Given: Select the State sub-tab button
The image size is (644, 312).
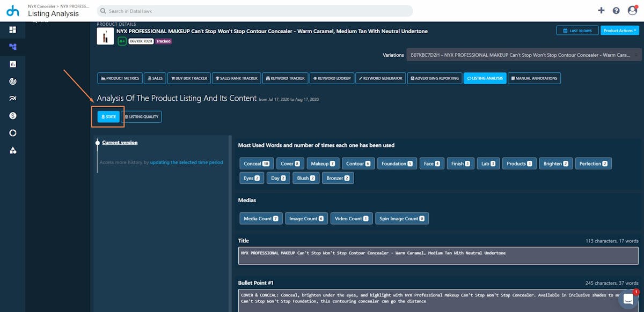Looking at the screenshot, I should point(108,116).
